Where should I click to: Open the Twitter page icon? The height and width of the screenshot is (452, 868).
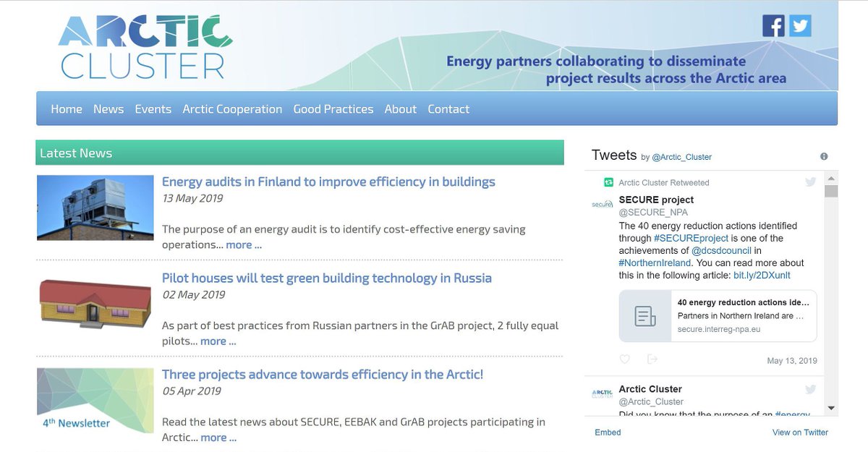(800, 25)
